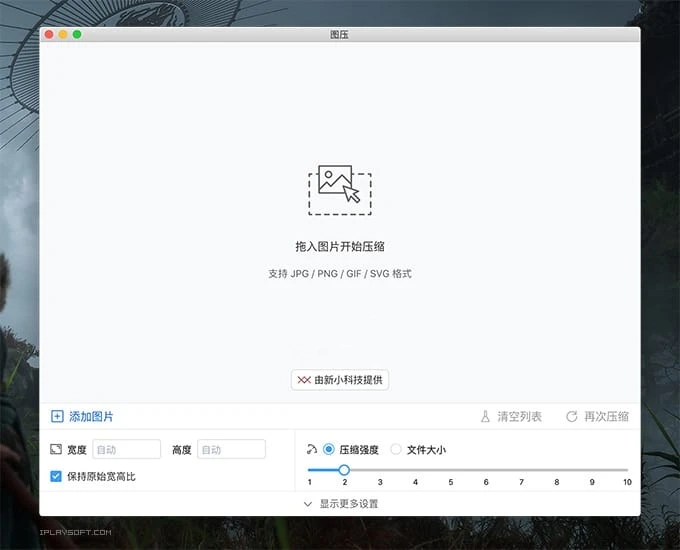Click 清空列表 to clear the list
680x550 pixels.
[519, 416]
